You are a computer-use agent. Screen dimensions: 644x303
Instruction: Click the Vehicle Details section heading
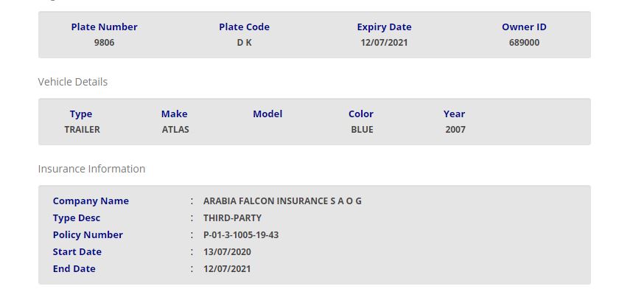point(72,82)
